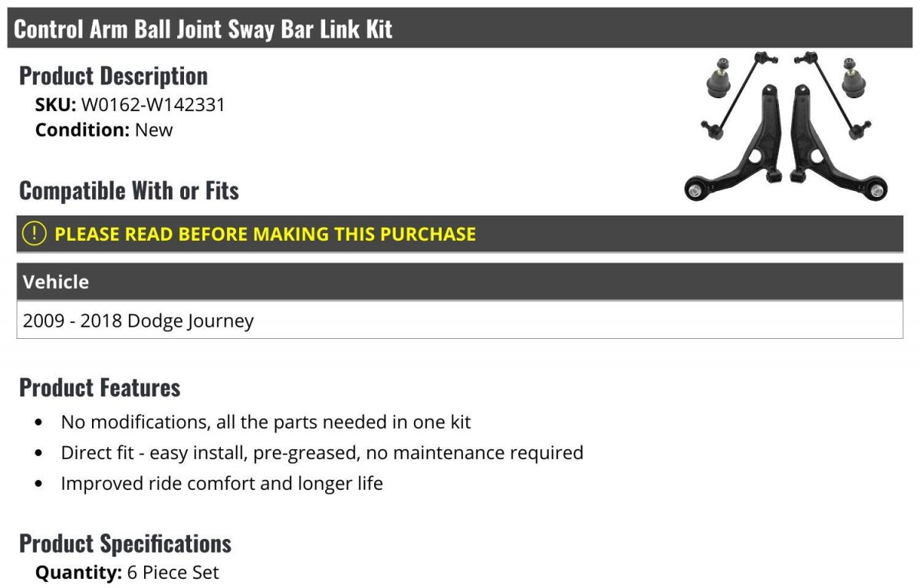Viewport: 920px width, 588px height.
Task: Click the Condition New text
Action: pos(104,130)
